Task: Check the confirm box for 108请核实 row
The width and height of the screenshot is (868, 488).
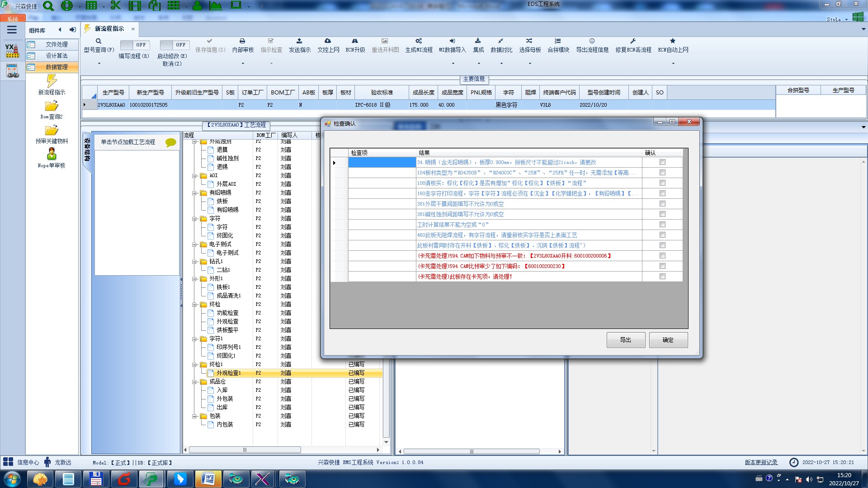Action: click(x=662, y=183)
